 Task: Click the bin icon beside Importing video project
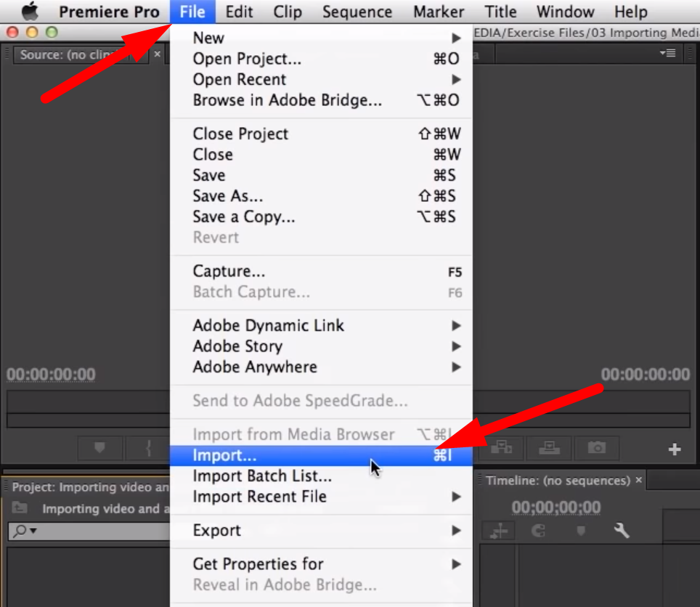[20, 506]
